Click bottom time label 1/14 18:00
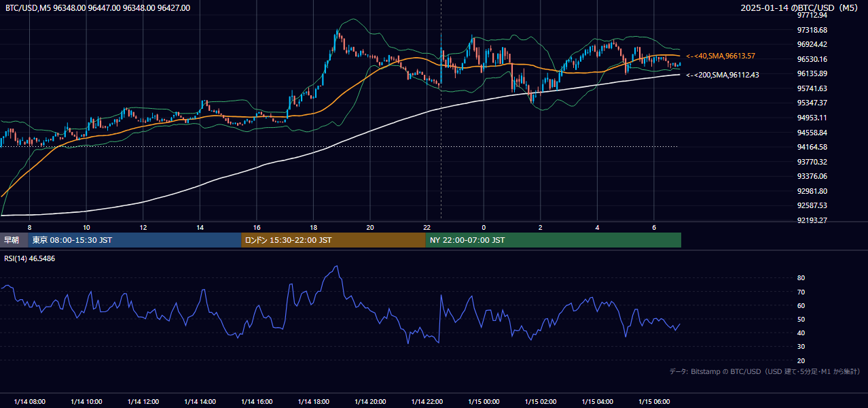The height and width of the screenshot is (408, 868). click(313, 401)
